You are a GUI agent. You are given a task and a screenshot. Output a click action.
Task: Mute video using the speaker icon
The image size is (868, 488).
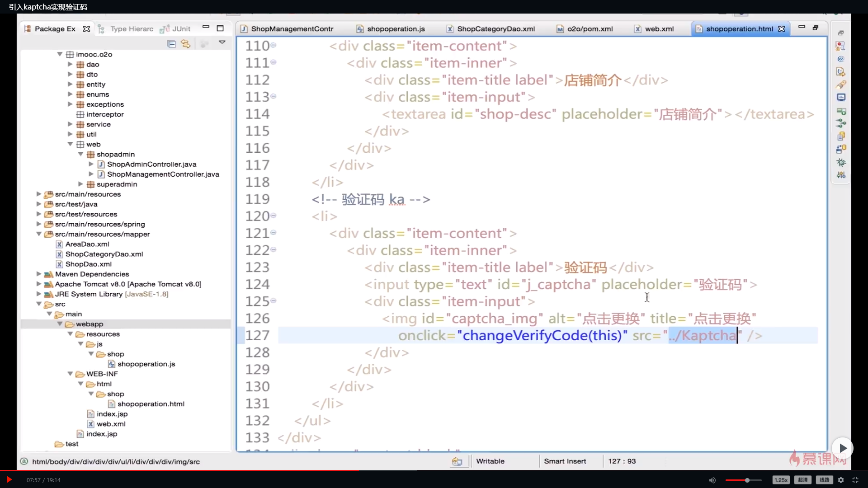[712, 480]
